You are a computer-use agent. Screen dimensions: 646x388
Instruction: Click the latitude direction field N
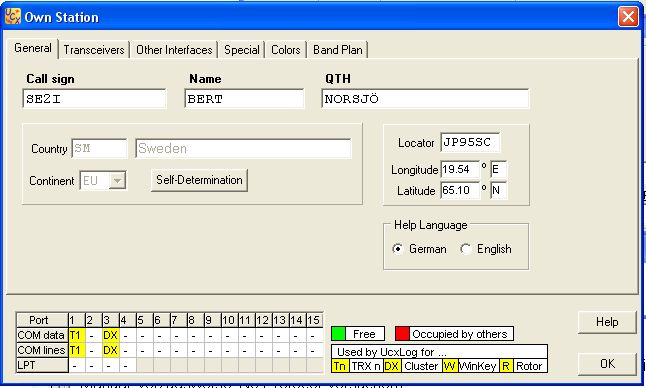point(499,190)
